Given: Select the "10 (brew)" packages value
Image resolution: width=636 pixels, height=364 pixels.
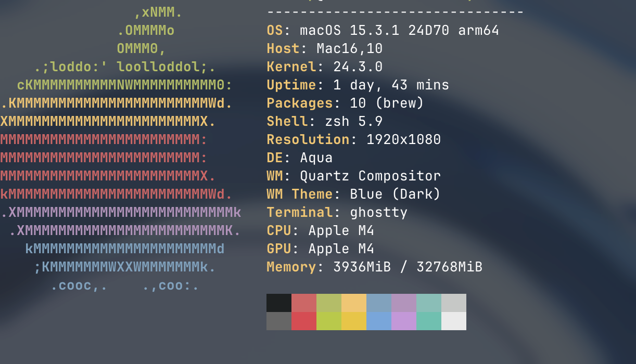Looking at the screenshot, I should tap(387, 103).
